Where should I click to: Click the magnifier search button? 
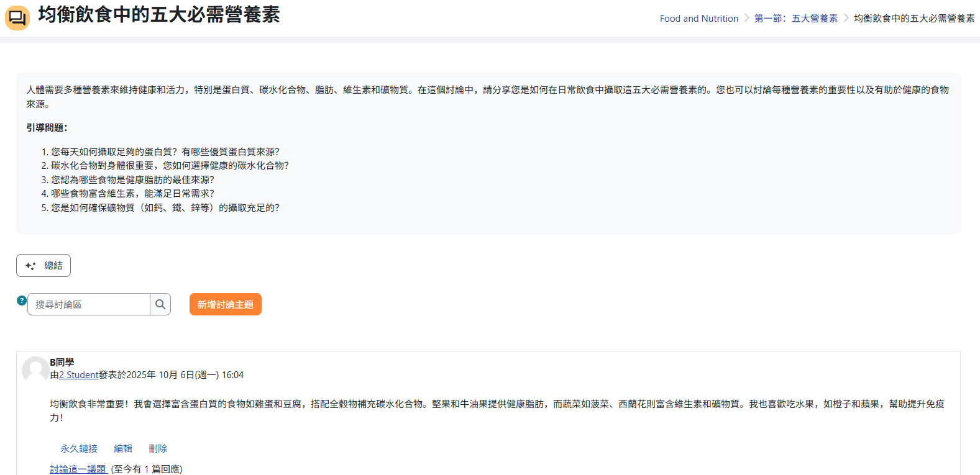pyautogui.click(x=160, y=304)
